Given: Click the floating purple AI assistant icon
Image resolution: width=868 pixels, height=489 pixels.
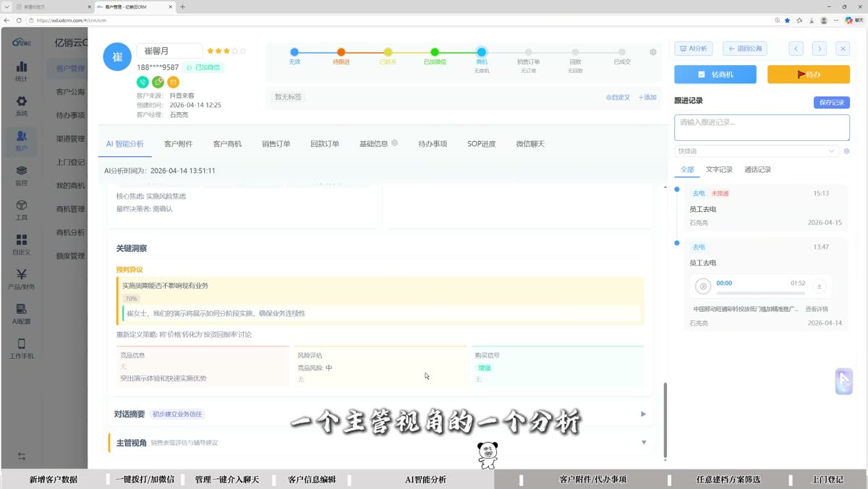Looking at the screenshot, I should (843, 381).
